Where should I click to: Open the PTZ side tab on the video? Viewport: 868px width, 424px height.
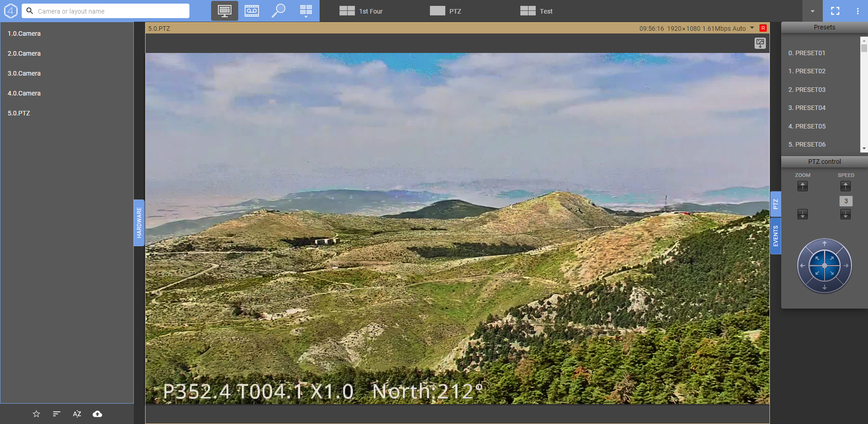pyautogui.click(x=776, y=204)
